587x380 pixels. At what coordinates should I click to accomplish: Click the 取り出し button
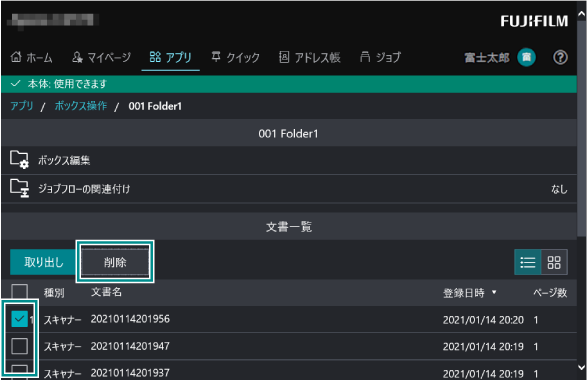click(43, 262)
